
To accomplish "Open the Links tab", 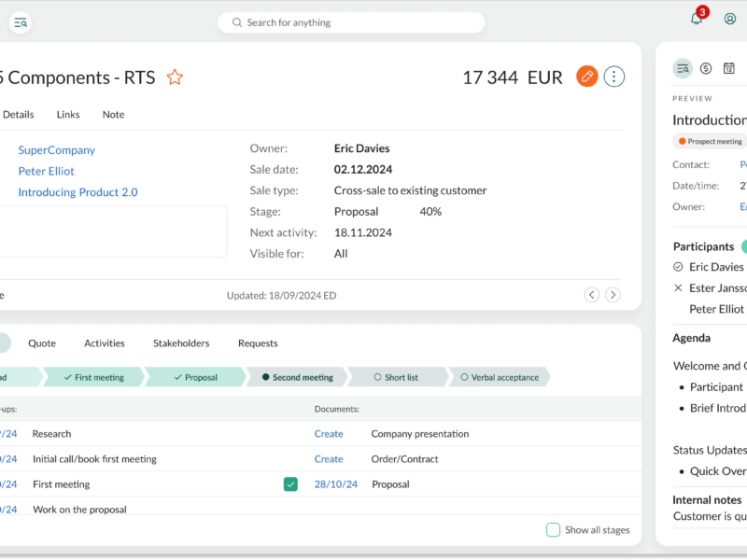I will (x=68, y=115).
